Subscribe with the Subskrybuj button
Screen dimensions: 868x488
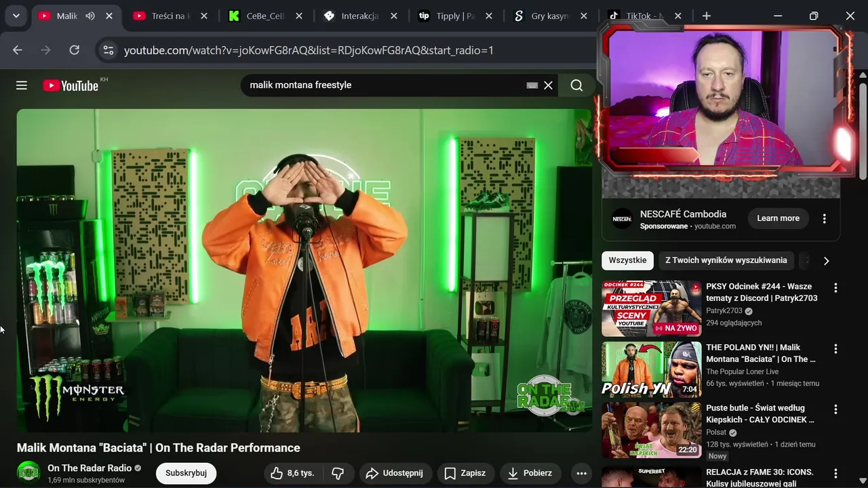(x=186, y=473)
